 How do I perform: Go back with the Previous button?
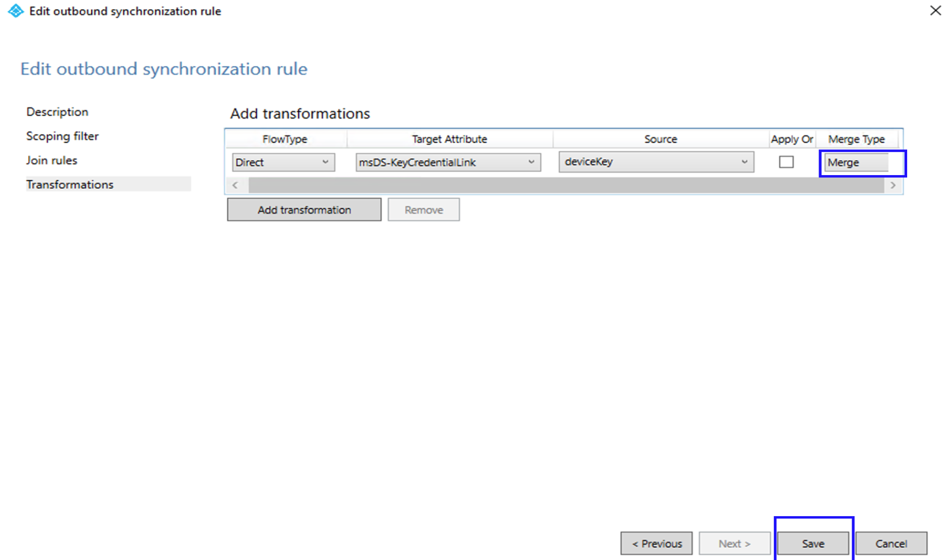[656, 543]
